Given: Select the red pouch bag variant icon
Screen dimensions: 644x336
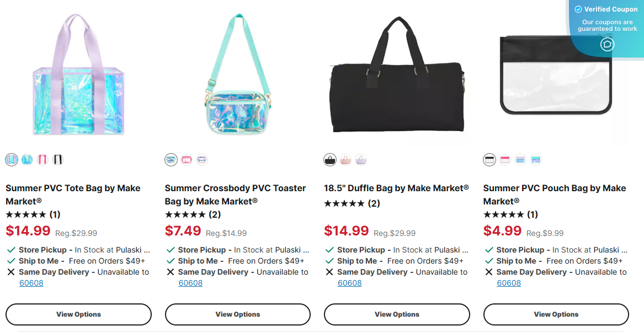Looking at the screenshot, I should 504,159.
